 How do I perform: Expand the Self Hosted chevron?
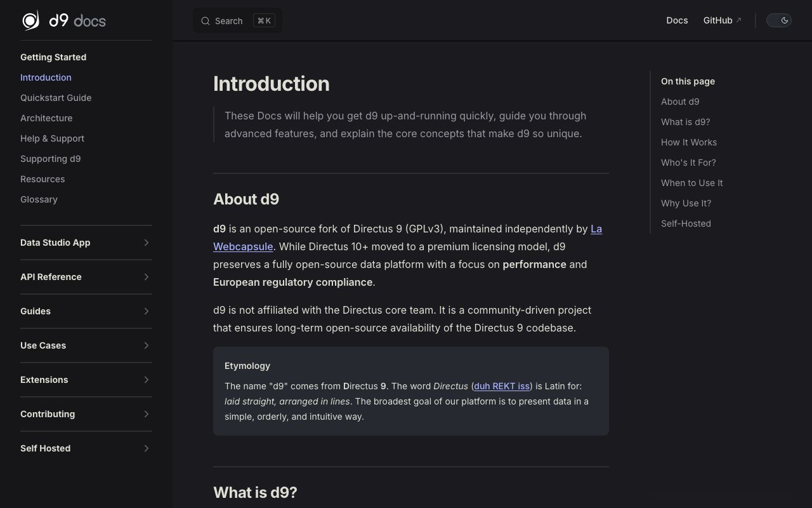pyautogui.click(x=147, y=448)
